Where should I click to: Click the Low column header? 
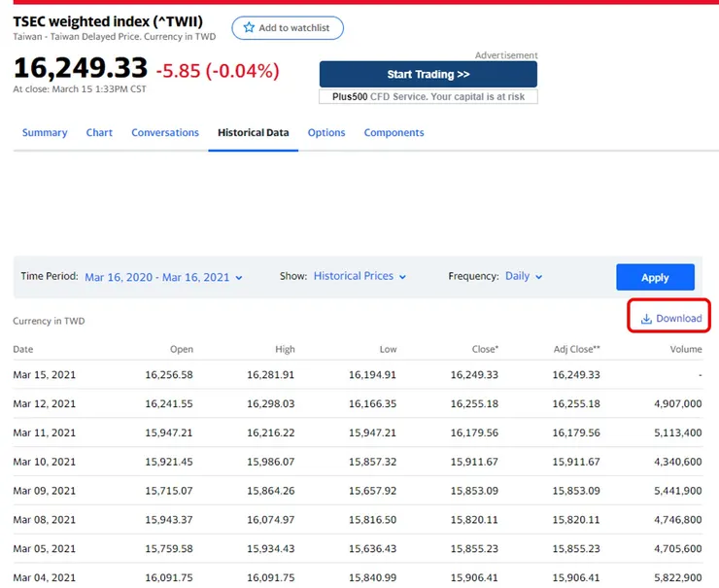click(x=388, y=349)
